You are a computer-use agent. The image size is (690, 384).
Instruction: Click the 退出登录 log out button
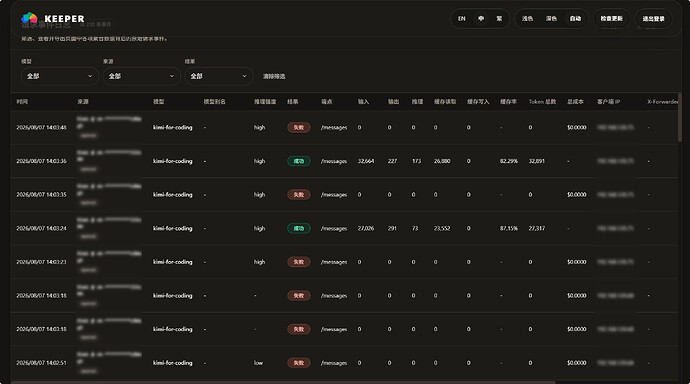click(653, 18)
